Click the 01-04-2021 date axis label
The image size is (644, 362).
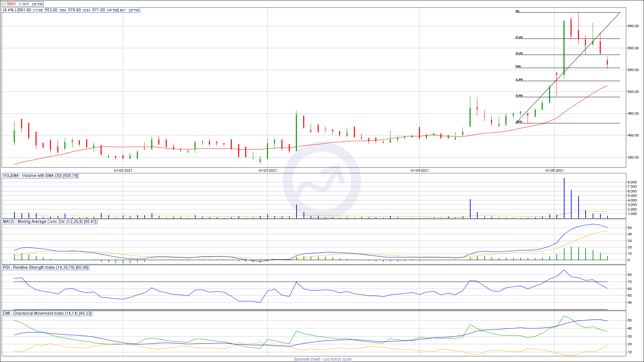click(420, 171)
